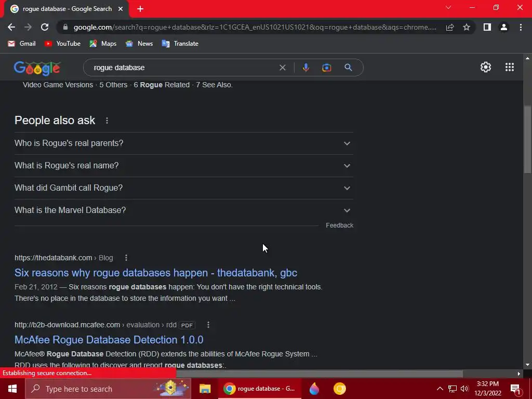This screenshot has width=532, height=399.
Task: View site security lock information
Action: click(65, 27)
